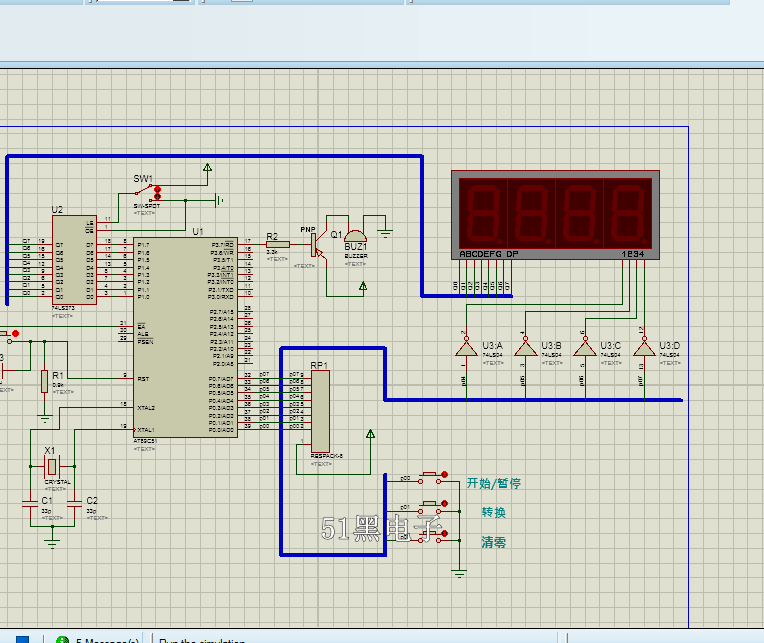764x643 pixels.
Task: Select the Q1 PNP transistor symbol
Action: (317, 246)
